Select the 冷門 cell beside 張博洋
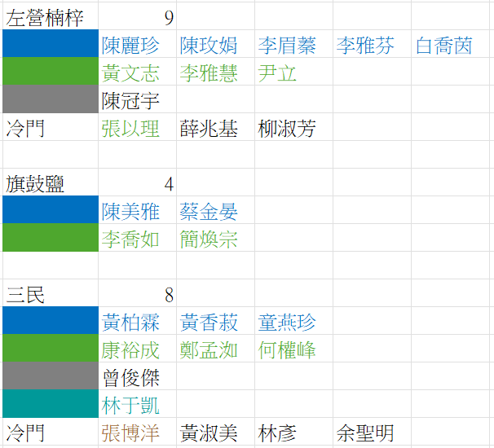Image resolution: width=494 pixels, height=448 pixels. (x=51, y=432)
